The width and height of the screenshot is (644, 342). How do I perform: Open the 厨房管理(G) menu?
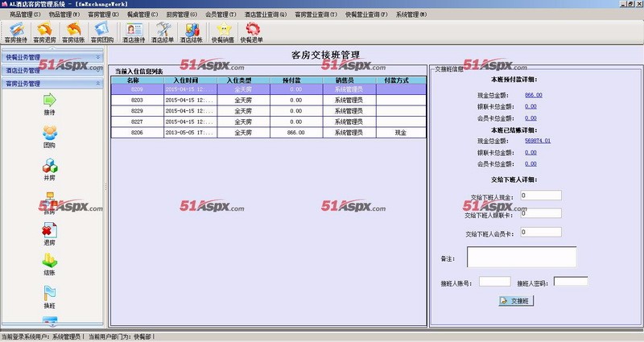182,14
